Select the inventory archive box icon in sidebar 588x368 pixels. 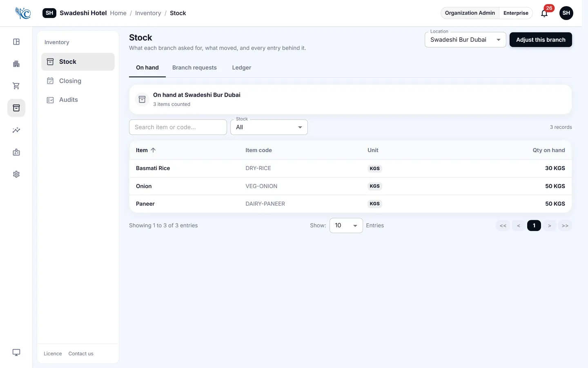pos(16,108)
